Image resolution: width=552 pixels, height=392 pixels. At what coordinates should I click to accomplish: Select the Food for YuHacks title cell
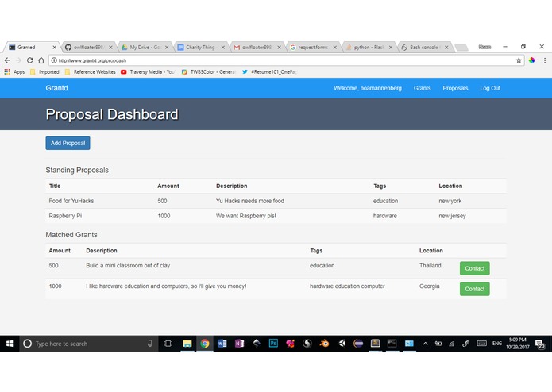(71, 201)
